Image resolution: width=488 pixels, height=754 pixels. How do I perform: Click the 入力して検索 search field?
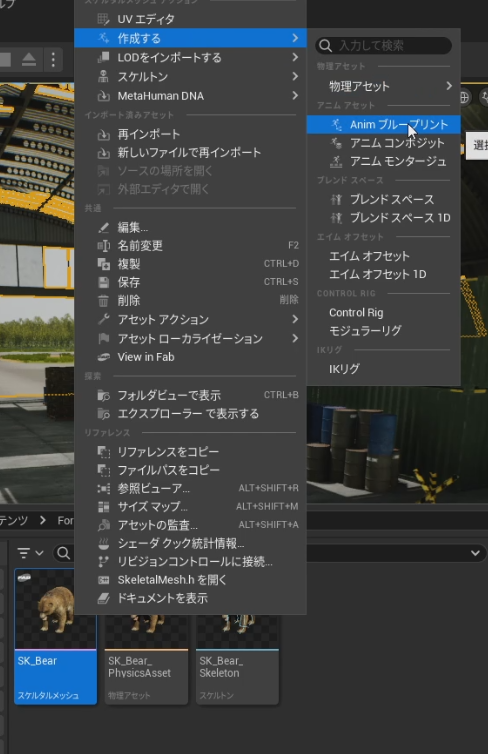(x=384, y=46)
